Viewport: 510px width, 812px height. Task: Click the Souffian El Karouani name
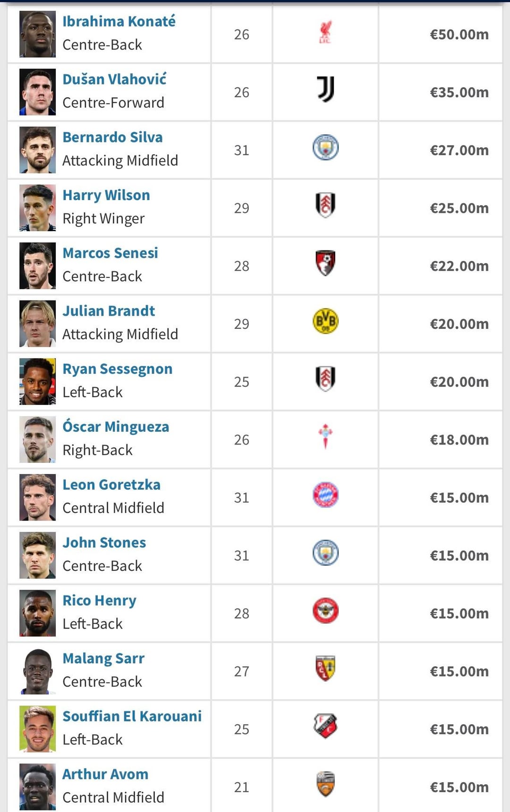(132, 716)
